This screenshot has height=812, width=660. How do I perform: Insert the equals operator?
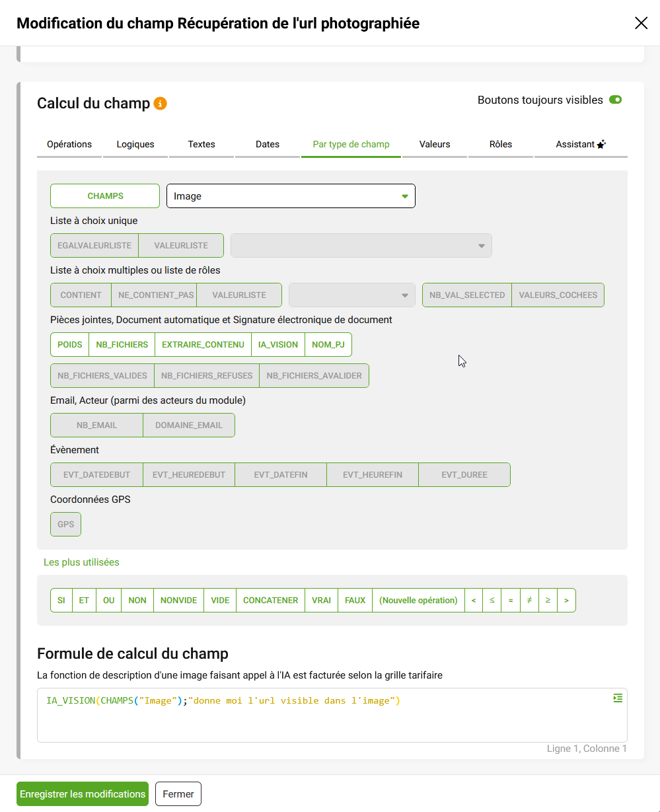[510, 601]
